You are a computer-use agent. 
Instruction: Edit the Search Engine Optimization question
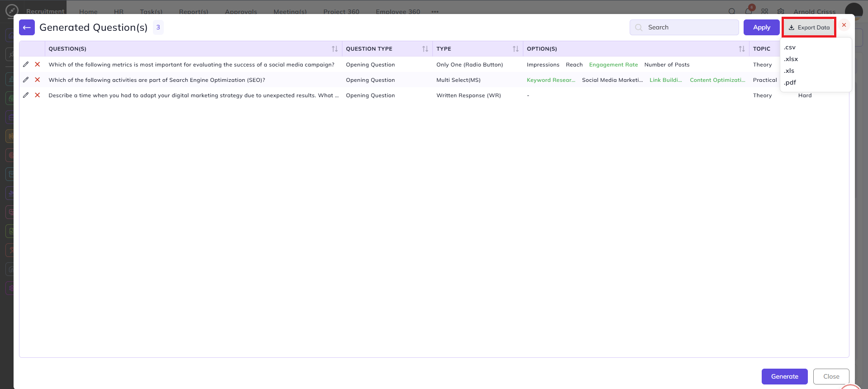pos(26,80)
